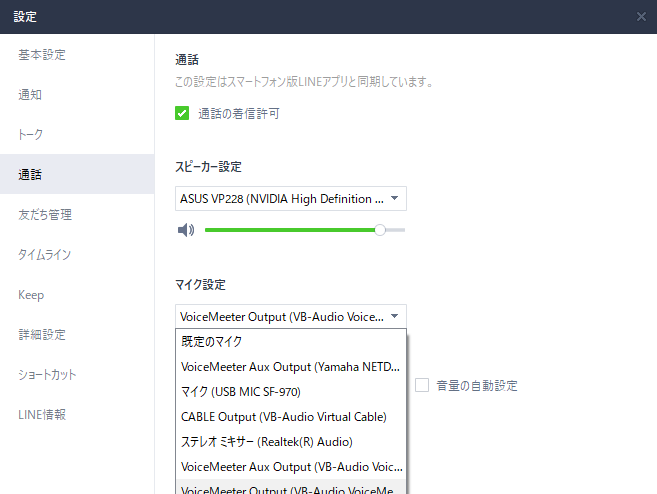This screenshot has height=494, width=657.
Task: Select highlighted VoiceMeeter Output (VB-Audio VoiceMe...) option
Action: 291,487
